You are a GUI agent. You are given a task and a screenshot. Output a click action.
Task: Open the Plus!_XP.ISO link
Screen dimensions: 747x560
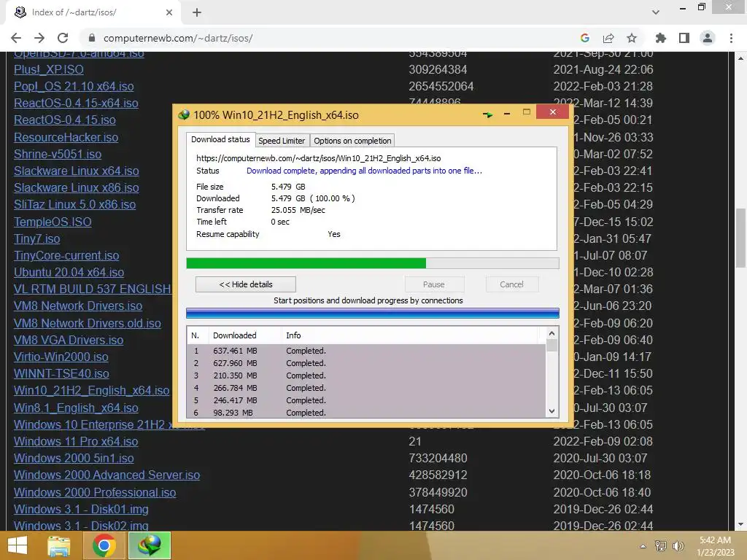[49, 69]
